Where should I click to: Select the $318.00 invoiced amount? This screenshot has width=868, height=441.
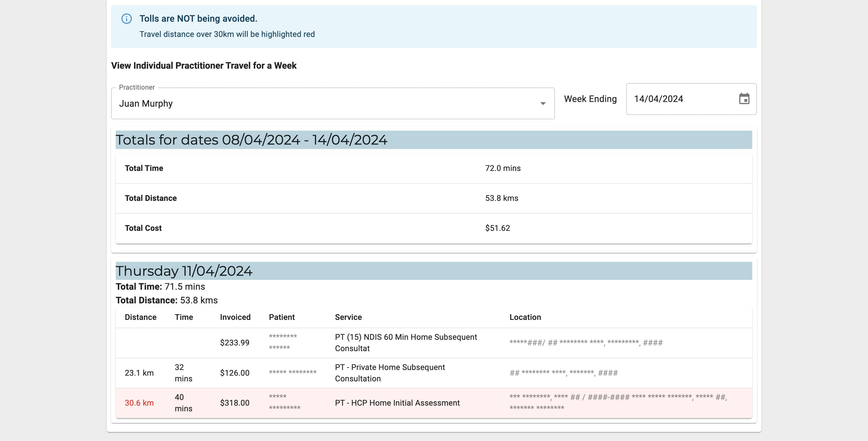click(x=235, y=403)
